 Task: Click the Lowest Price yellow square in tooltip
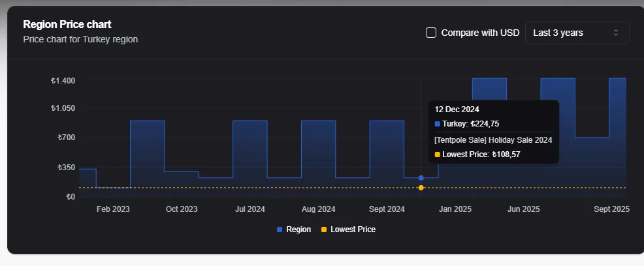438,155
